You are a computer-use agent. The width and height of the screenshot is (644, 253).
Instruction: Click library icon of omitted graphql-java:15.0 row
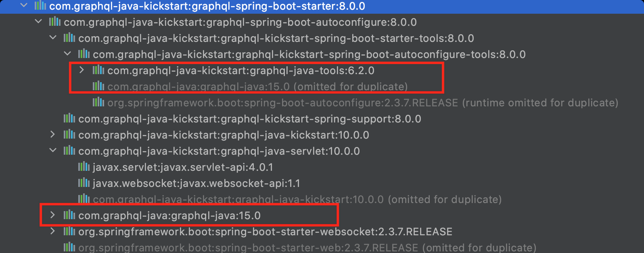98,86
